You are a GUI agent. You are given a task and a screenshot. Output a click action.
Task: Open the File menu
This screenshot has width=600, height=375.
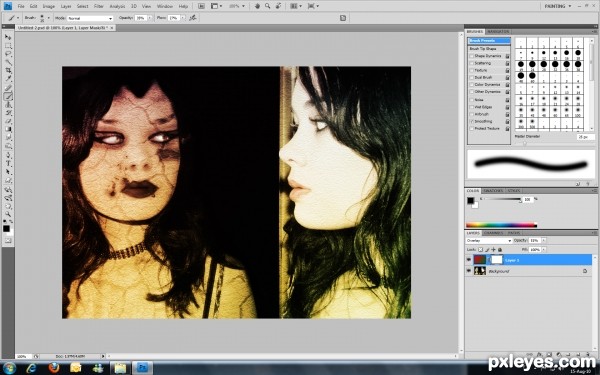(x=21, y=7)
